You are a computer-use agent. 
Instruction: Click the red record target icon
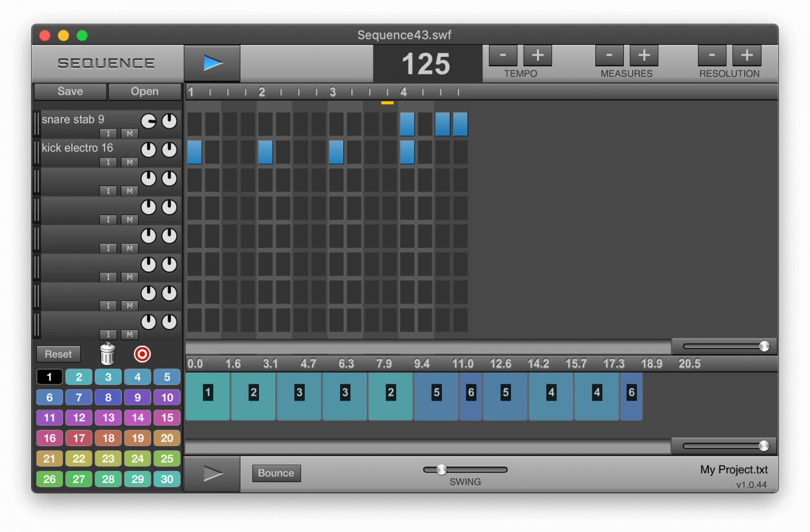[x=142, y=354]
